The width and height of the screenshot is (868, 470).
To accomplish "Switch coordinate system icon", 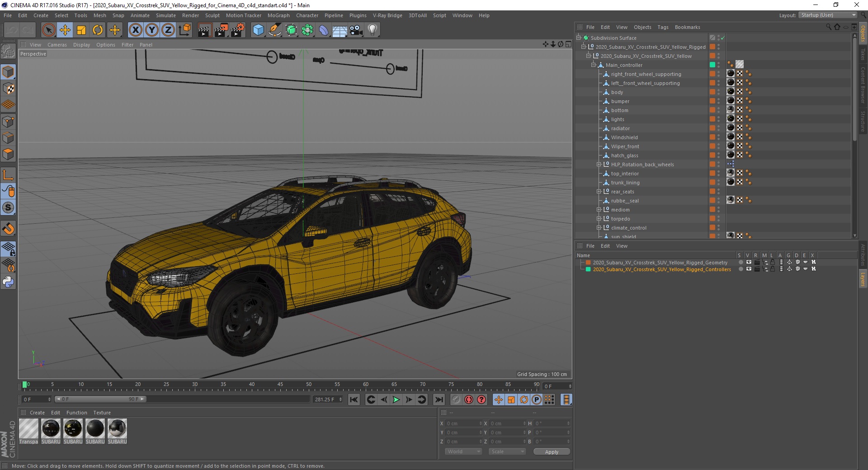I will tap(184, 30).
